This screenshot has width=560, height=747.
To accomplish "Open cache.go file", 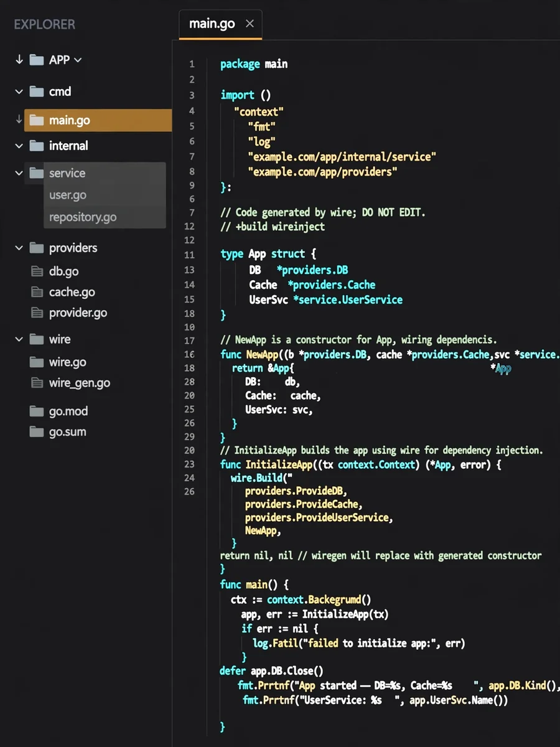I will point(72,292).
